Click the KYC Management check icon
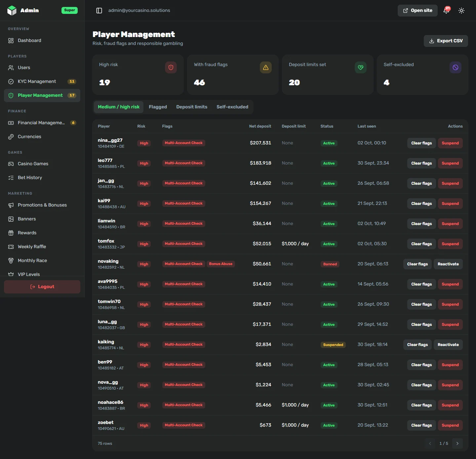 pos(11,82)
